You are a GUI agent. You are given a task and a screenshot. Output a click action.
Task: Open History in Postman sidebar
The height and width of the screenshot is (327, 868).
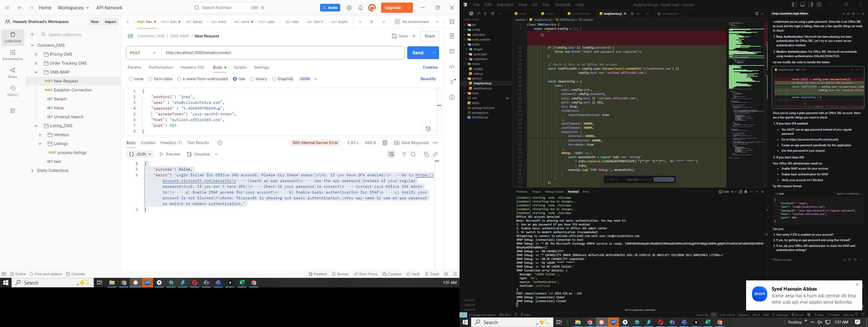(x=13, y=91)
